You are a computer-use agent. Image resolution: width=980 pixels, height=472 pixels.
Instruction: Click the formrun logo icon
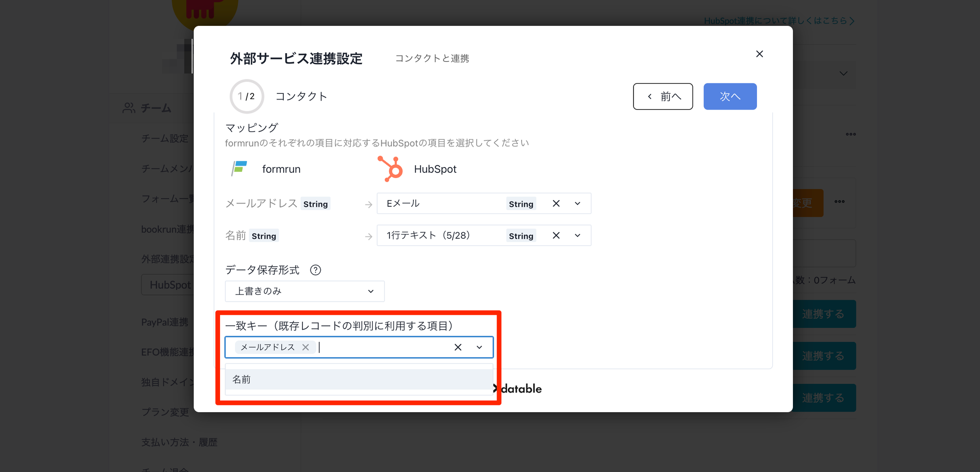pyautogui.click(x=239, y=169)
